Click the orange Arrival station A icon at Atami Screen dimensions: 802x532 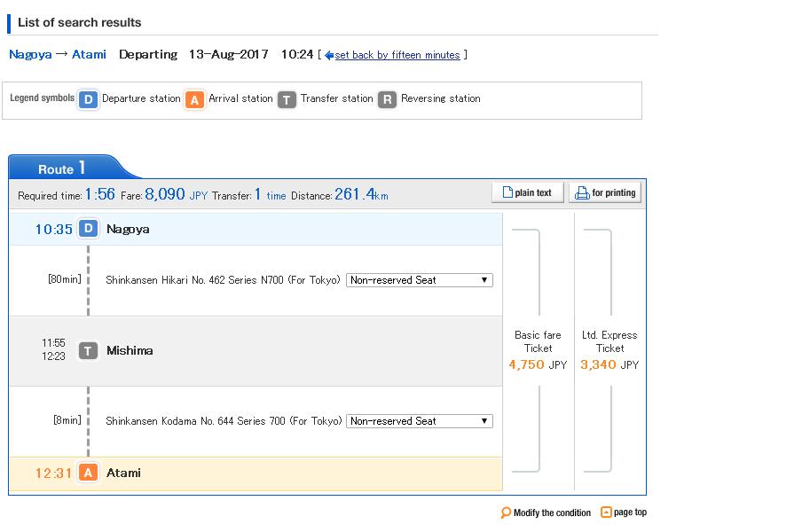88,473
